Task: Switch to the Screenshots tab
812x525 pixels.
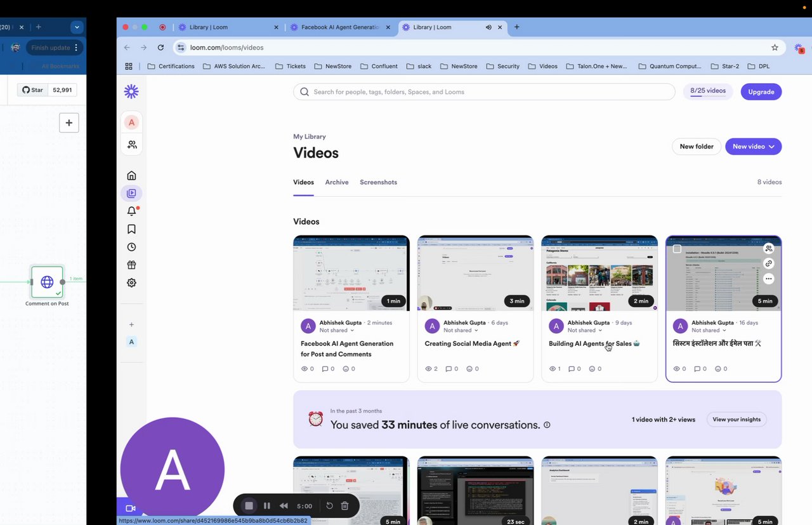Action: coord(378,182)
